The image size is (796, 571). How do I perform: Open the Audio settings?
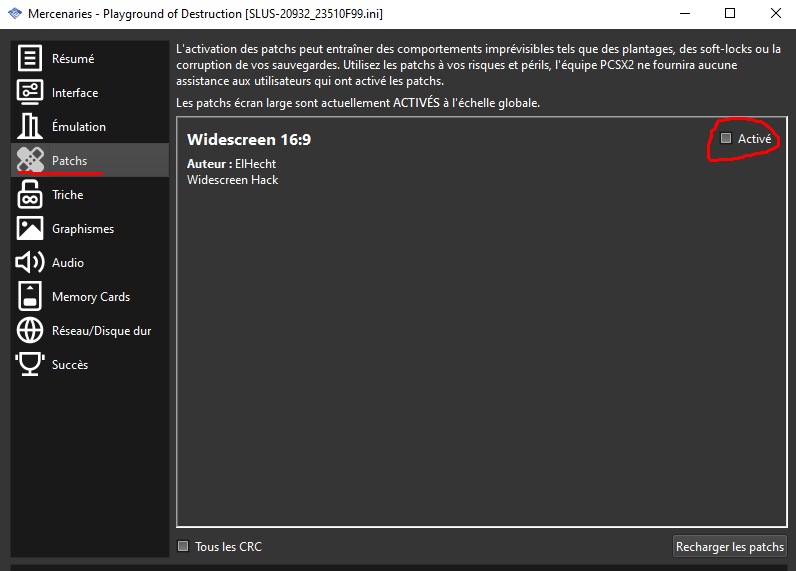[x=90, y=262]
